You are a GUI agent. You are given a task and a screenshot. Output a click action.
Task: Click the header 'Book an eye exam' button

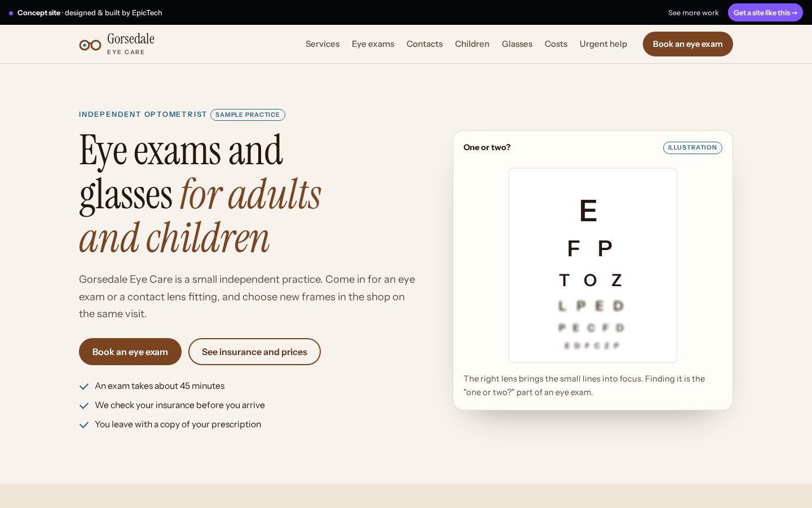click(688, 44)
